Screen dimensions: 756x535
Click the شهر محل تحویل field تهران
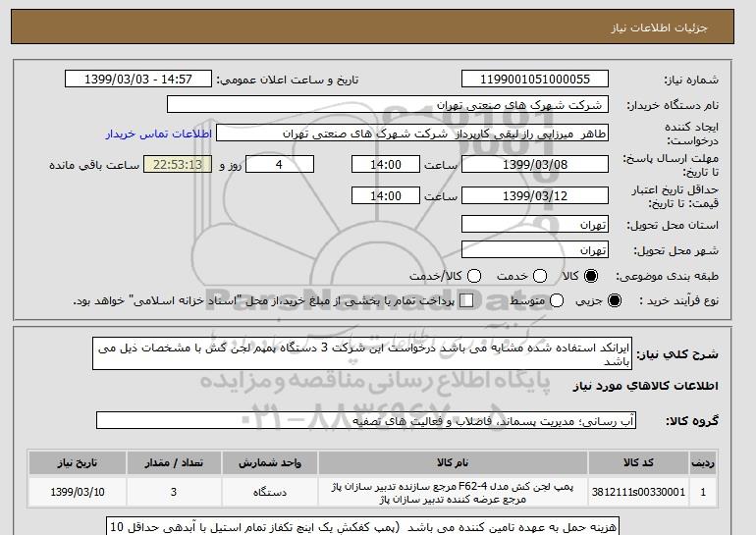click(535, 249)
